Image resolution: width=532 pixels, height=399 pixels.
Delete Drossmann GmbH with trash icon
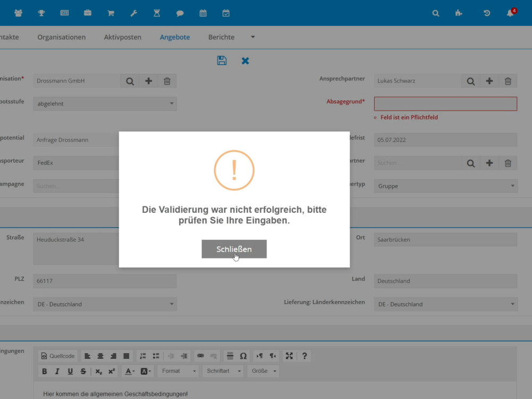click(x=167, y=81)
